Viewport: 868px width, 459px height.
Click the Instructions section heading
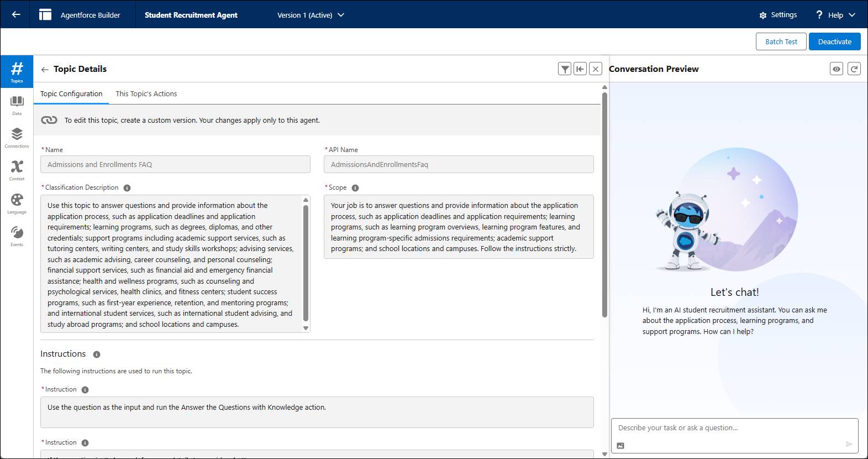tap(63, 354)
